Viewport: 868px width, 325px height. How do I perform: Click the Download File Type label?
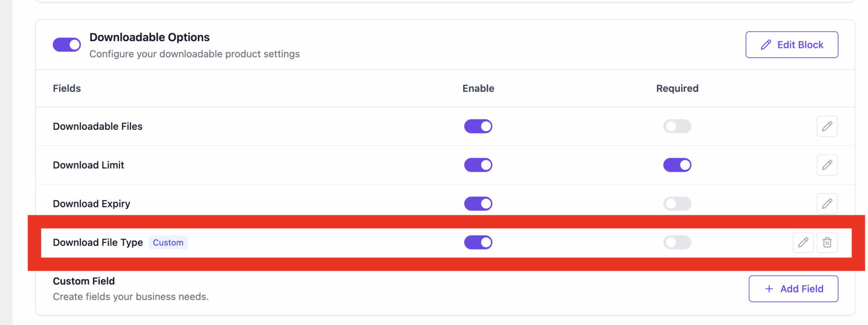(x=98, y=243)
